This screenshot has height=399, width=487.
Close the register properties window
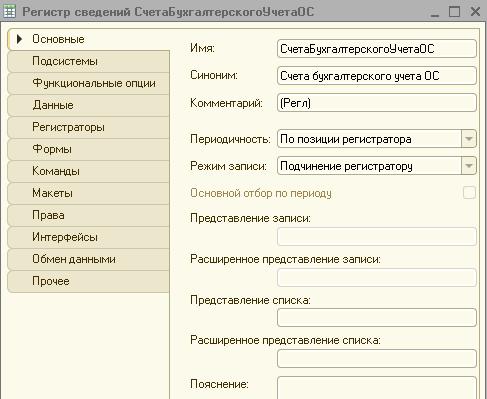tap(475, 11)
